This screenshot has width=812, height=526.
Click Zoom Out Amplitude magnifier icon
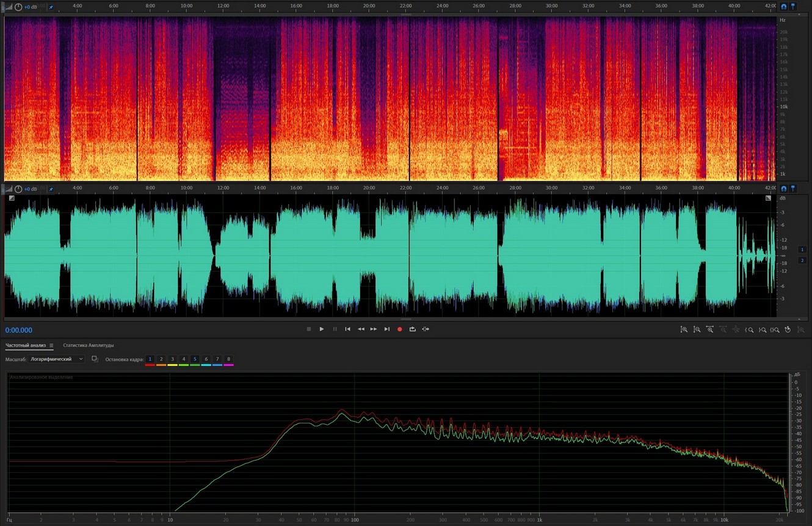697,330
